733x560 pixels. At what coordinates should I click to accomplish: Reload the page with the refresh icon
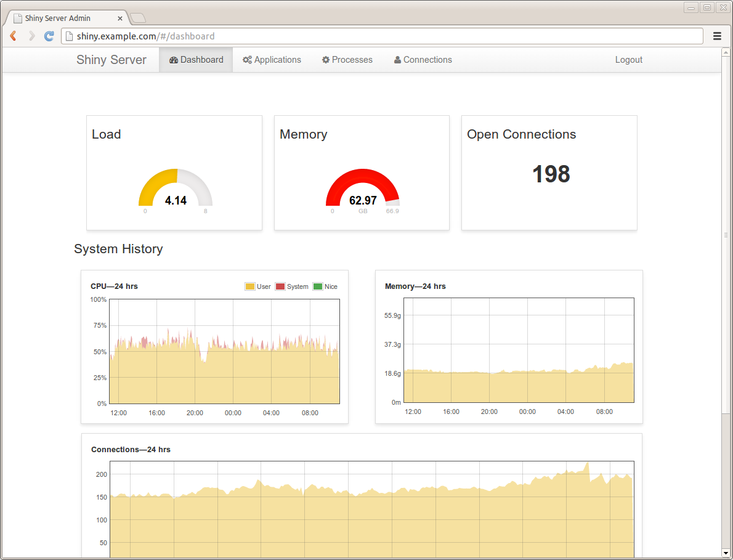49,36
